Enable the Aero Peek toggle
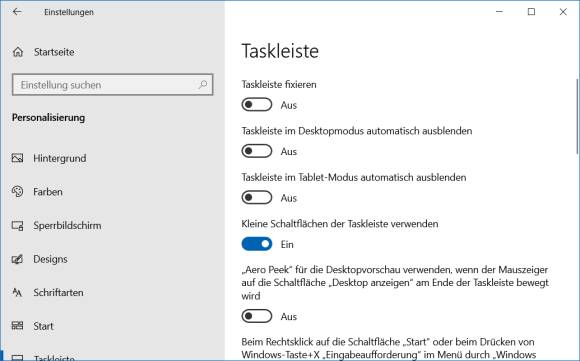Image resolution: width=580 pixels, height=361 pixels. (257, 316)
